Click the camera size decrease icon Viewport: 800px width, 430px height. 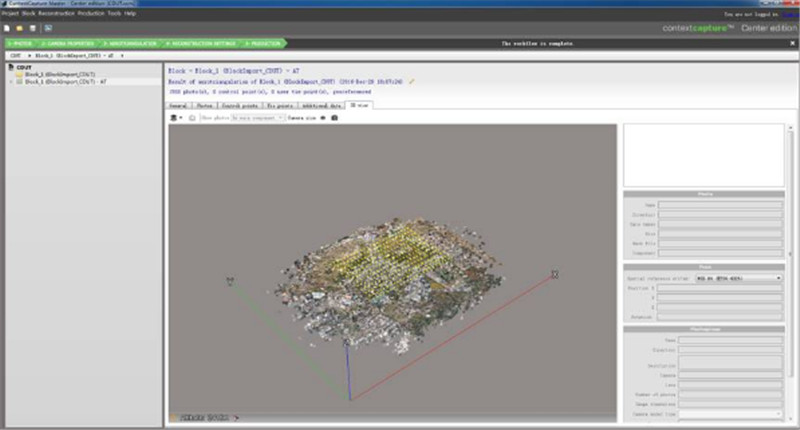[x=323, y=117]
